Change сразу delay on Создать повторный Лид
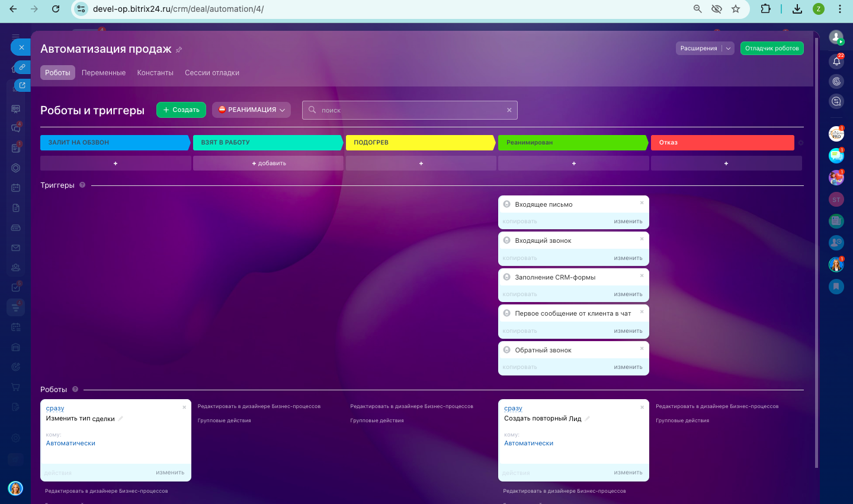The image size is (853, 504). tap(513, 408)
